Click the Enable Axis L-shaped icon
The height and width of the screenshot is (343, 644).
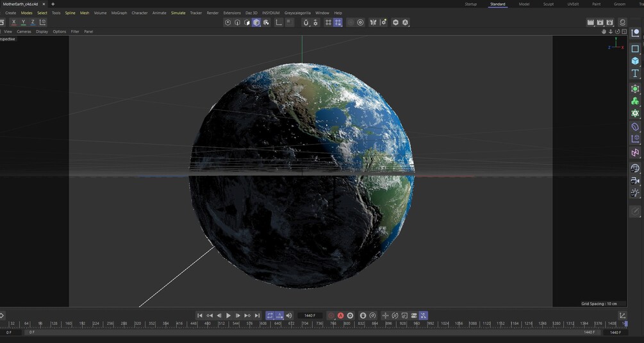tap(279, 22)
